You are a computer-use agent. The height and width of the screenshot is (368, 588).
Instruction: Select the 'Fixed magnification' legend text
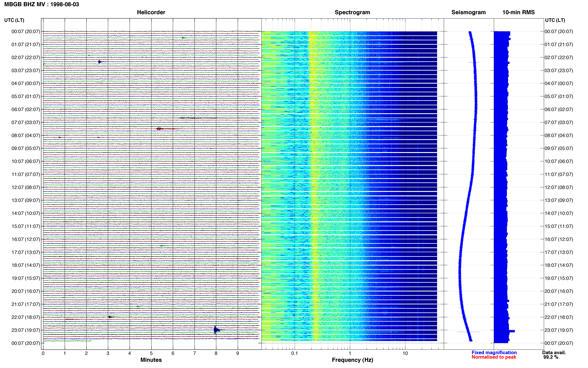click(x=494, y=352)
